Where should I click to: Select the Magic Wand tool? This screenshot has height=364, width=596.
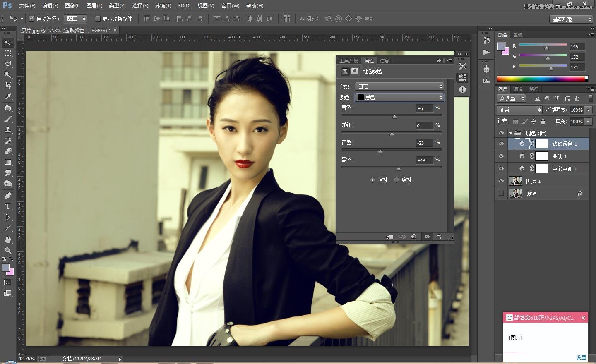click(8, 75)
